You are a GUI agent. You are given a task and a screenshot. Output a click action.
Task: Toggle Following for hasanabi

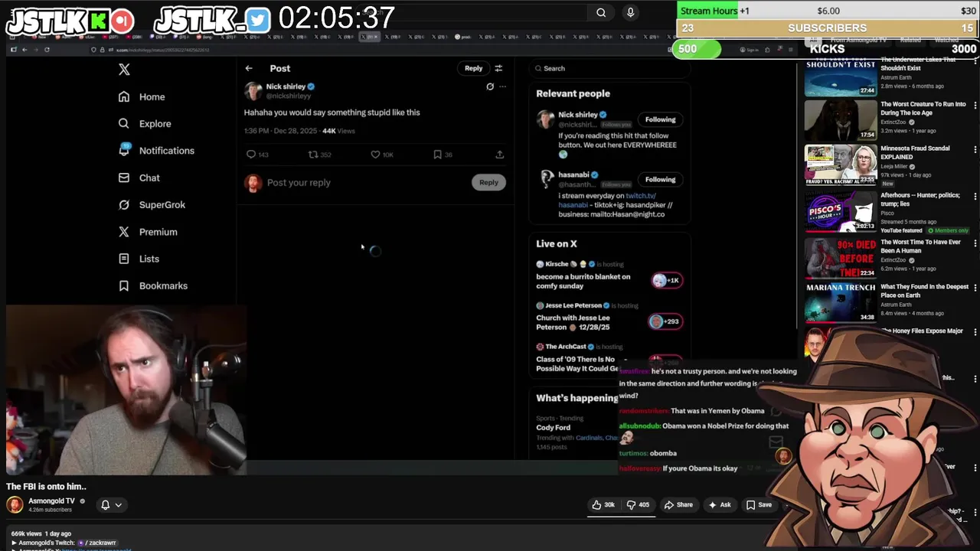coord(660,179)
